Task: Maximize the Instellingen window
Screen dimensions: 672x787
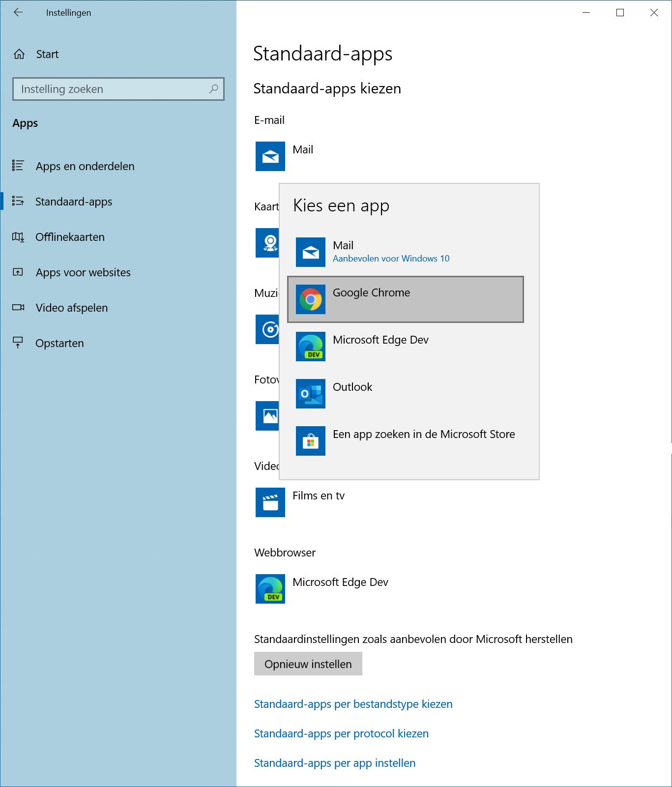Action: (x=620, y=13)
